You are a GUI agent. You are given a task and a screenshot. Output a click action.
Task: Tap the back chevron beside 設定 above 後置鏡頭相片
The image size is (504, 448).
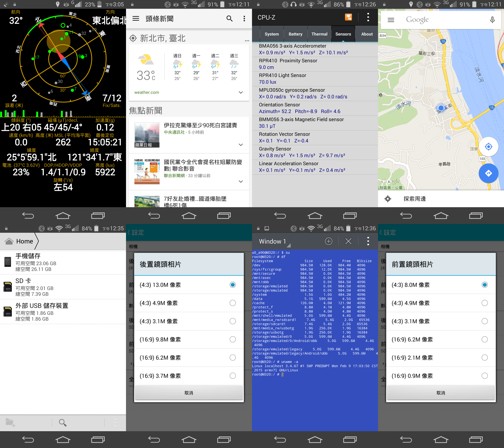pos(128,232)
